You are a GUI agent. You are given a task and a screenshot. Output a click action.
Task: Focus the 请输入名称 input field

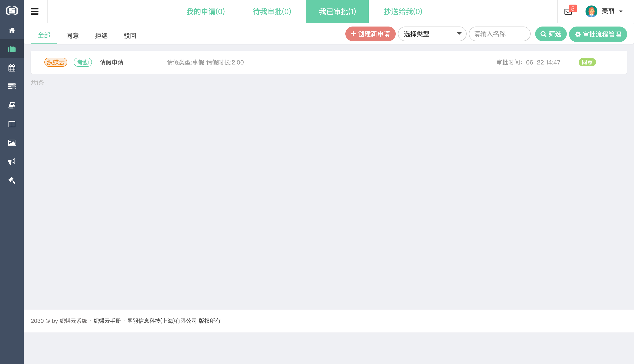point(499,34)
